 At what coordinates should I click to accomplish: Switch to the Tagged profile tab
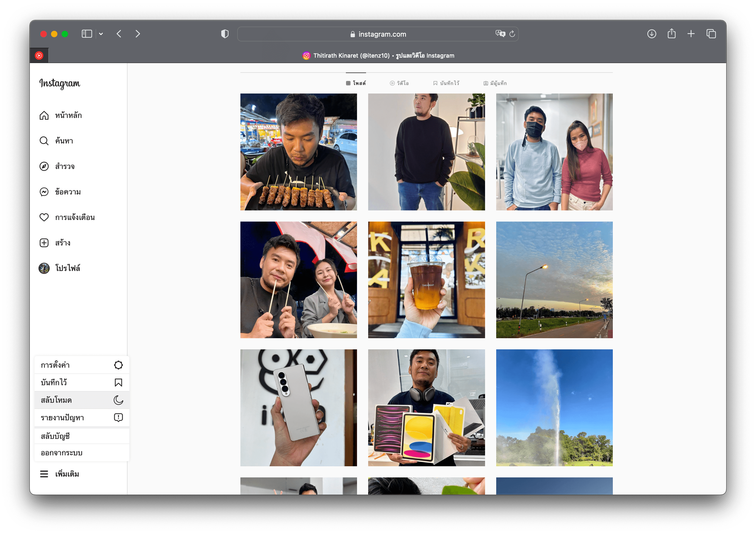[495, 83]
